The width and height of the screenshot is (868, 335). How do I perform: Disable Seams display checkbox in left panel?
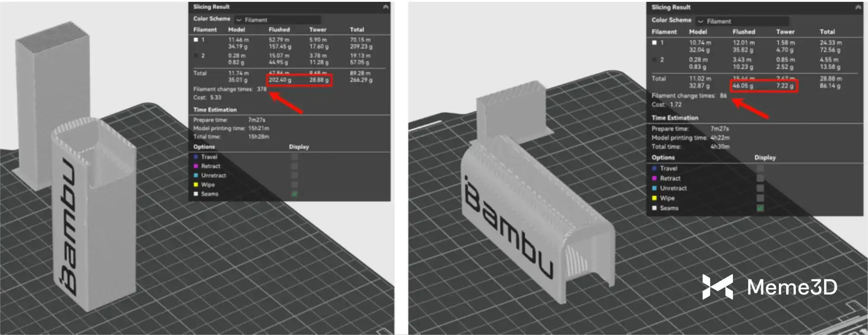pyautogui.click(x=294, y=194)
